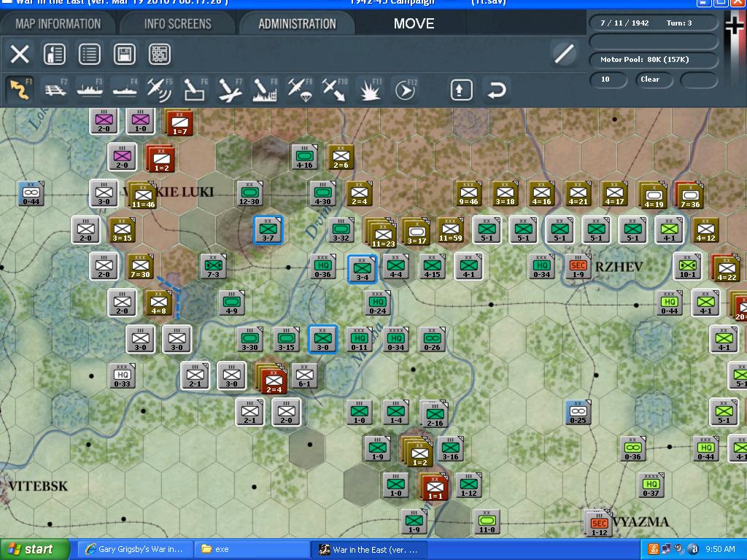Viewport: 747px width, 560px height.
Task: Select the HQ 0-37 light green unit
Action: [651, 485]
